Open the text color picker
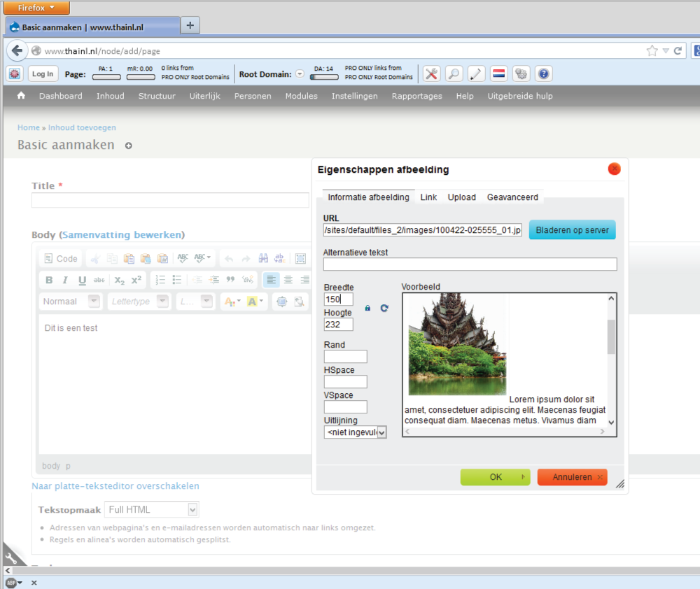 [230, 301]
